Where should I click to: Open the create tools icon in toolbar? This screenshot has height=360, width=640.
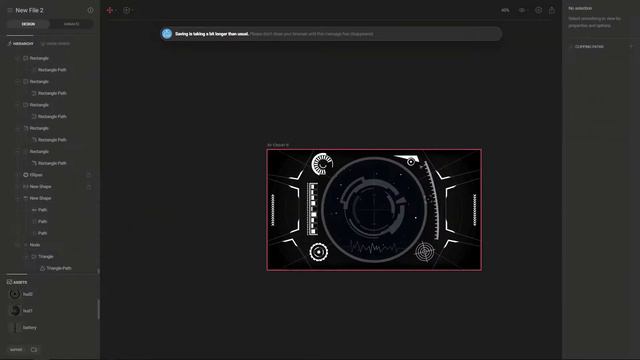[x=127, y=10]
